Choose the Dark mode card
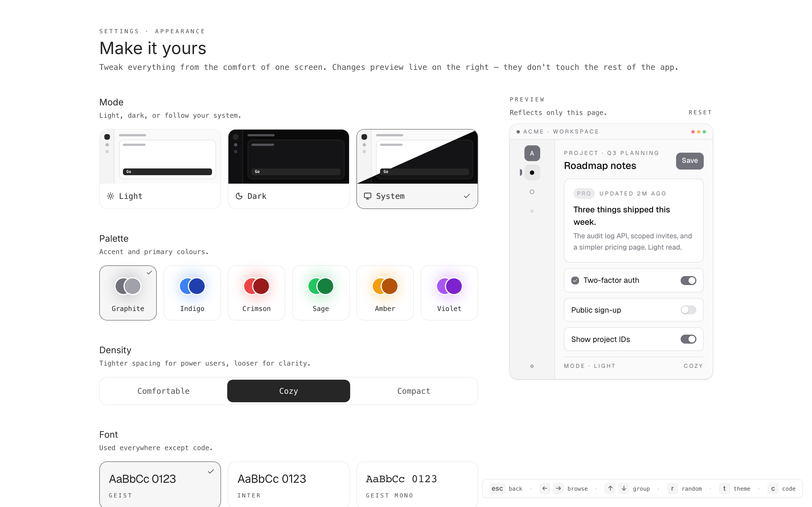Image resolution: width=812 pixels, height=507 pixels. [288, 169]
